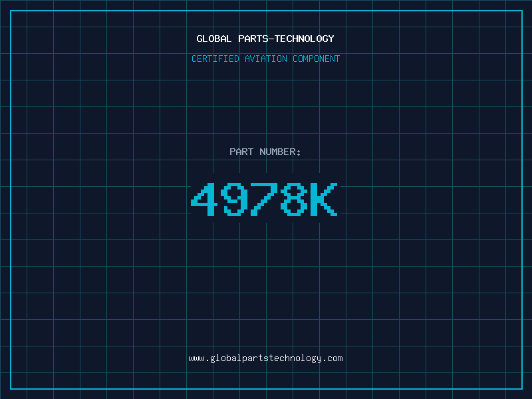Screen dimensions: 532x399
Task: Click the word CERTIFIED in the subtitle
Action: coord(215,59)
